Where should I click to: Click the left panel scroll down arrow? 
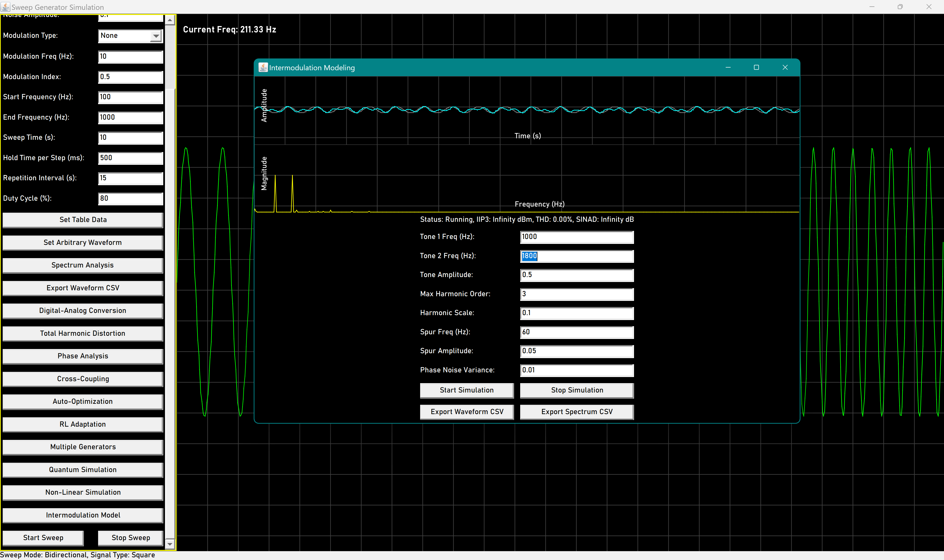click(170, 544)
